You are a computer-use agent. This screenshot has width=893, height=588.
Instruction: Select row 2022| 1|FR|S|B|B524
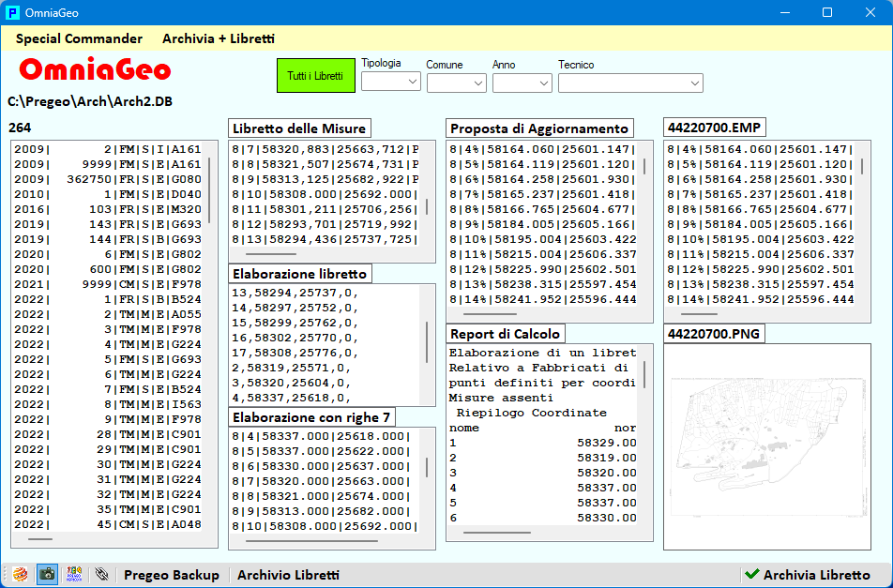pos(108,299)
